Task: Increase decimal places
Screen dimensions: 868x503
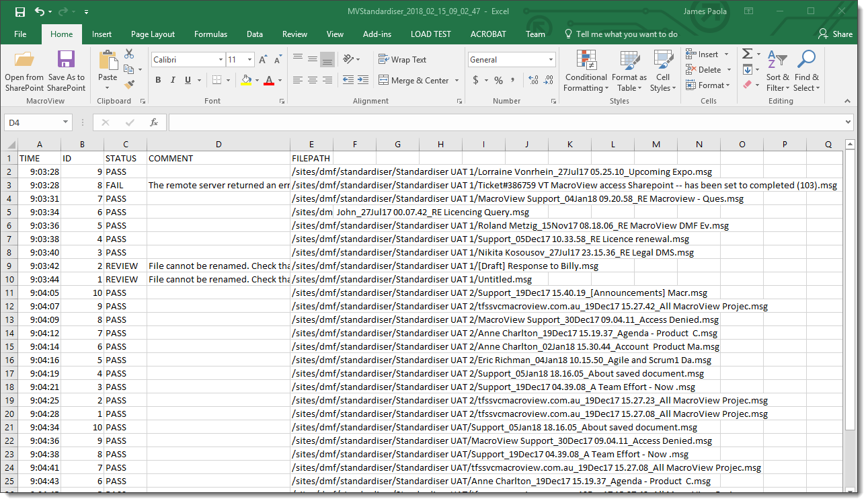Action: pyautogui.click(x=534, y=81)
